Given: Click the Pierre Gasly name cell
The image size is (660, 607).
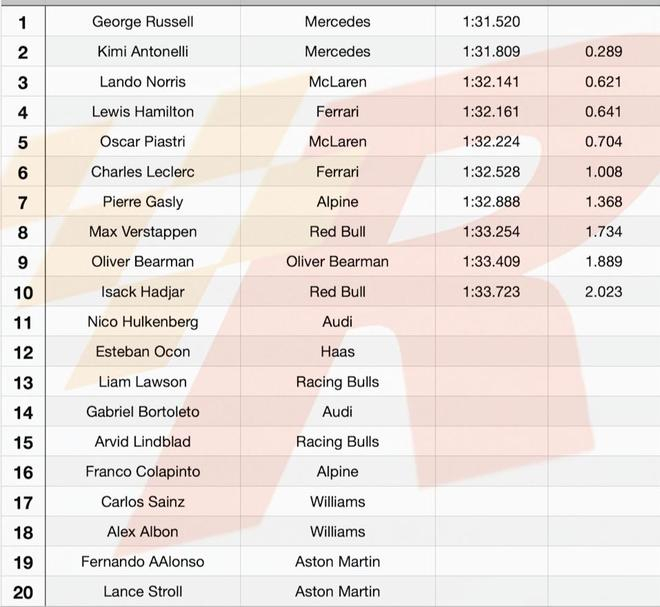Looking at the screenshot, I should [143, 201].
